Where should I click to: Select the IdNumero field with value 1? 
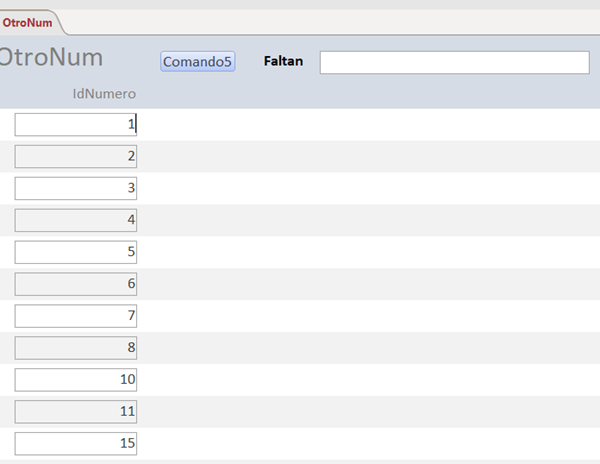pyautogui.click(x=76, y=124)
